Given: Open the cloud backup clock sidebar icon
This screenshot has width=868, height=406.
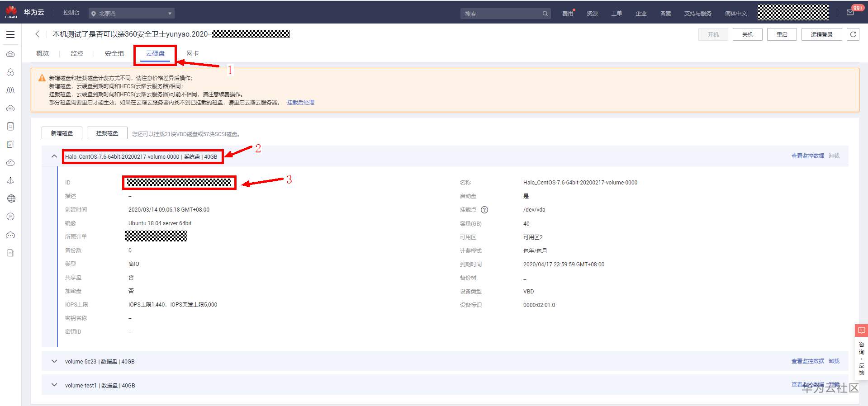Looking at the screenshot, I should pos(10,163).
